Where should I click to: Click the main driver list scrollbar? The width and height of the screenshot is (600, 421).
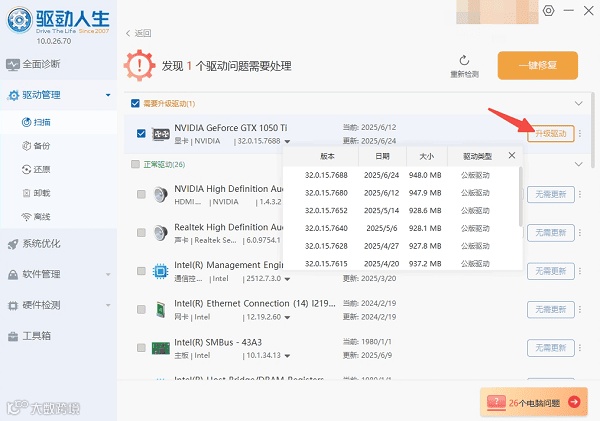[593, 130]
